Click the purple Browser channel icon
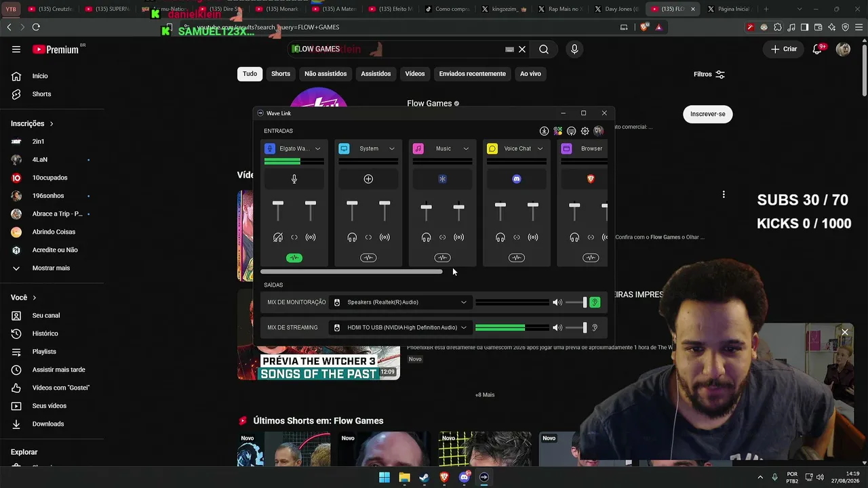 coord(567,148)
